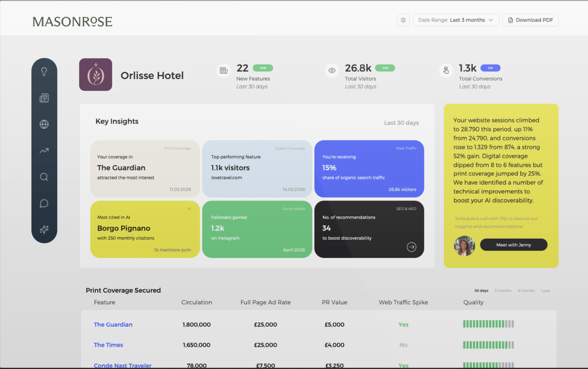Open the chat bubble sidebar icon
Image resolution: width=588 pixels, height=369 pixels.
coord(44,203)
